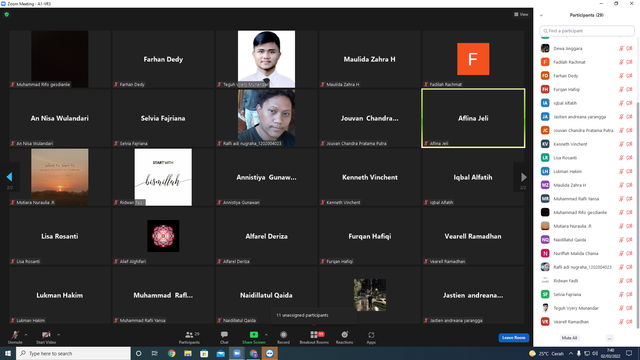Image resolution: width=640 pixels, height=360 pixels.
Task: Select Muhammad Rifo gesdianle in participants list
Action: (x=586, y=212)
